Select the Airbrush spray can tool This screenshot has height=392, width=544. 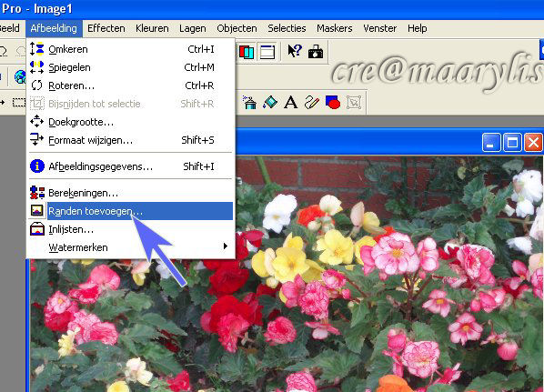249,103
